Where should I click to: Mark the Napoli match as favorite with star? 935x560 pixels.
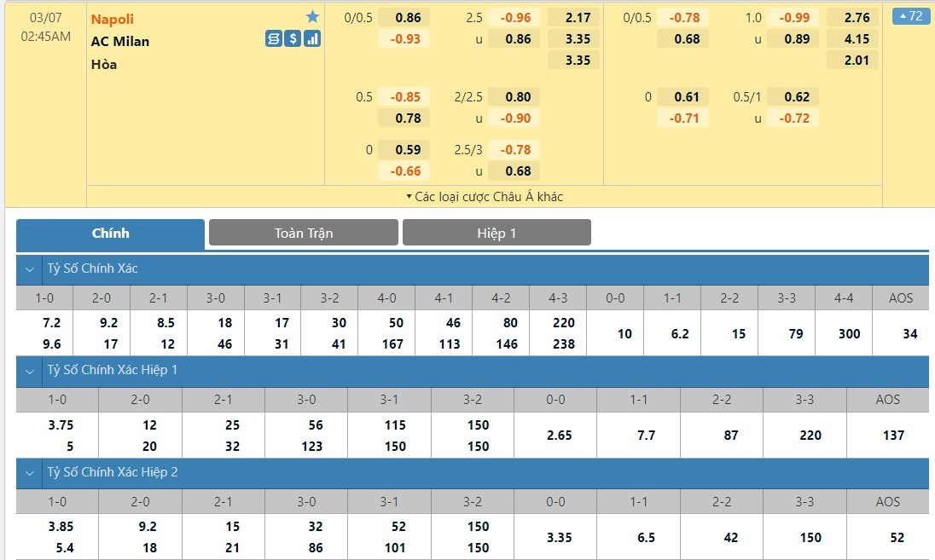pyautogui.click(x=312, y=17)
